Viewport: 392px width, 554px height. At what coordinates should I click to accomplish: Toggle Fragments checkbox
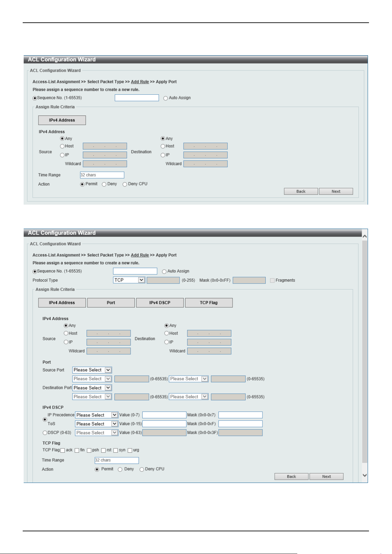[x=272, y=280]
